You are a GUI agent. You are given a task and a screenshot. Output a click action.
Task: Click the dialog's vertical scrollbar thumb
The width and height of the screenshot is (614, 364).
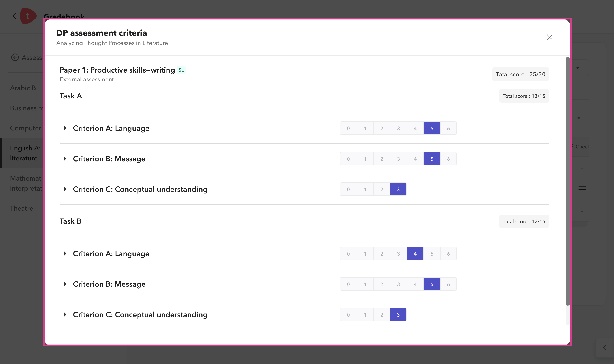(568, 181)
